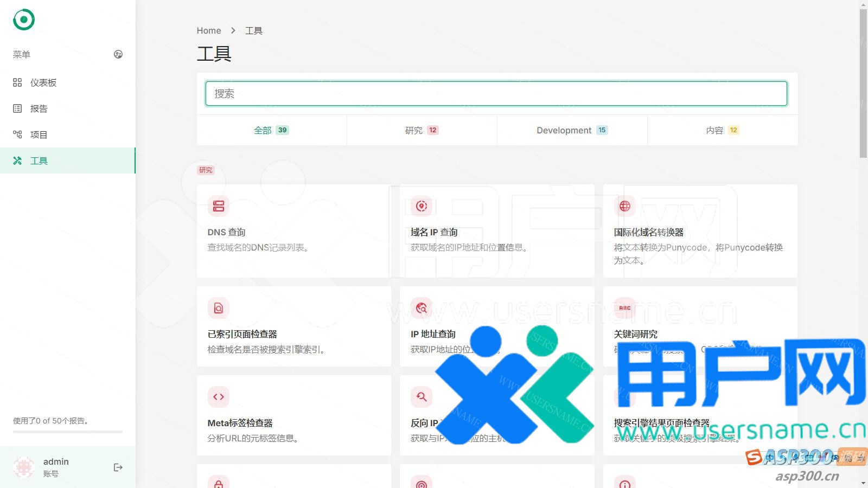868x488 pixels.
Task: Switch to 内容 12 tab
Action: [723, 130]
